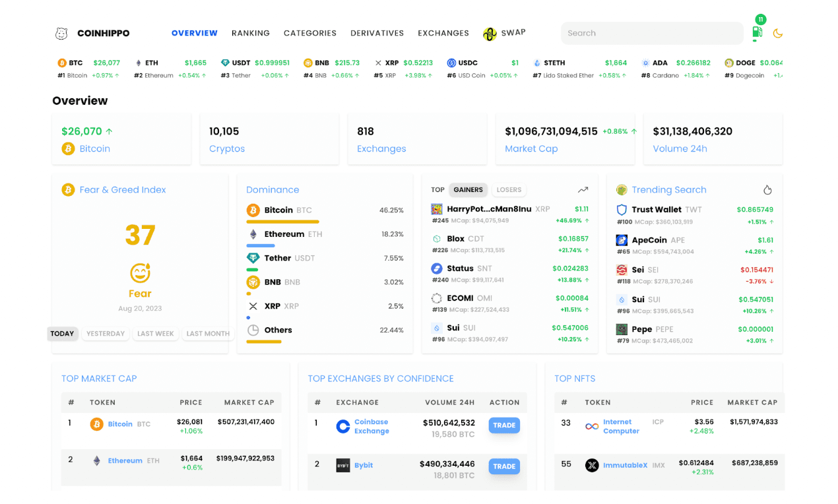Go to the Derivatives menu

(x=377, y=33)
